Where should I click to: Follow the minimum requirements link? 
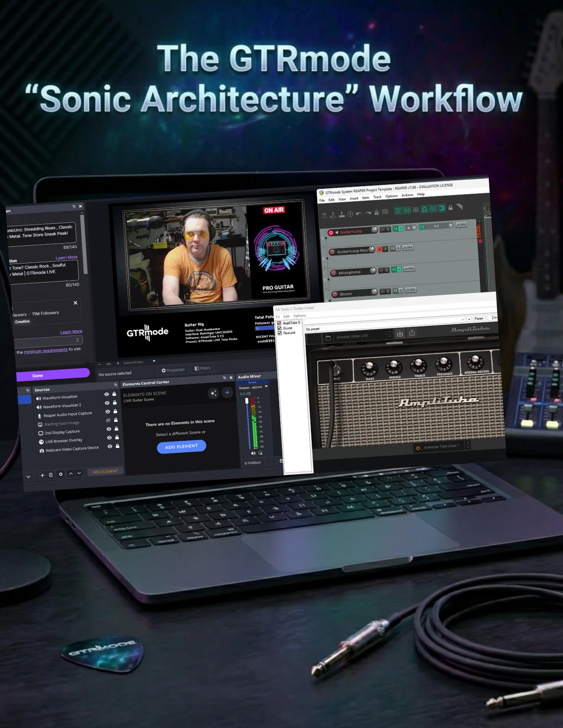coord(46,351)
